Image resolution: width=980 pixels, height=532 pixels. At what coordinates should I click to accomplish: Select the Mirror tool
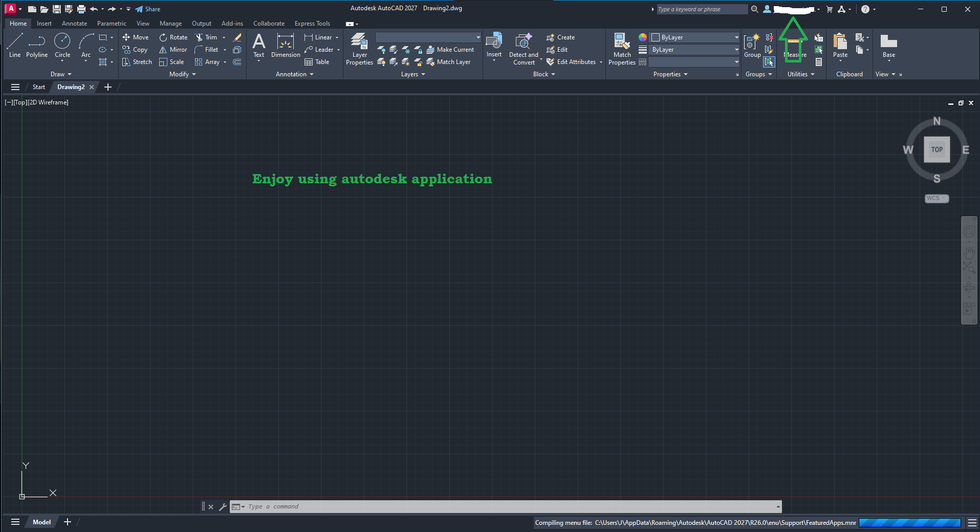point(173,50)
